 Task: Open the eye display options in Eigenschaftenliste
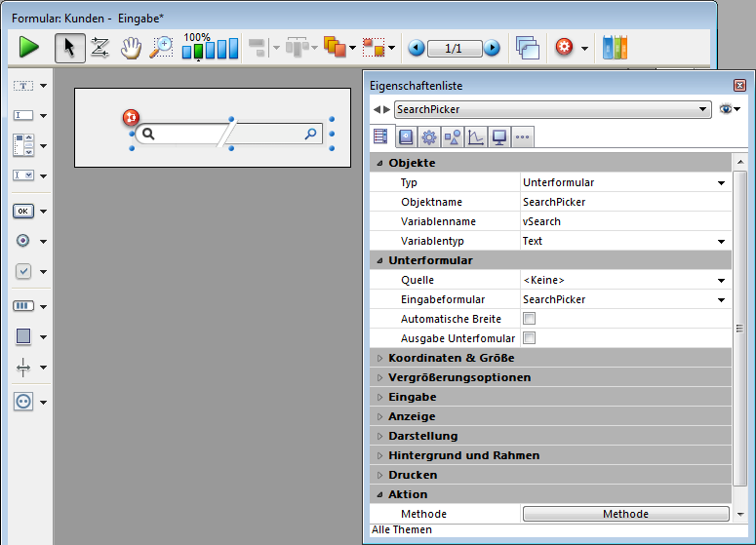729,110
